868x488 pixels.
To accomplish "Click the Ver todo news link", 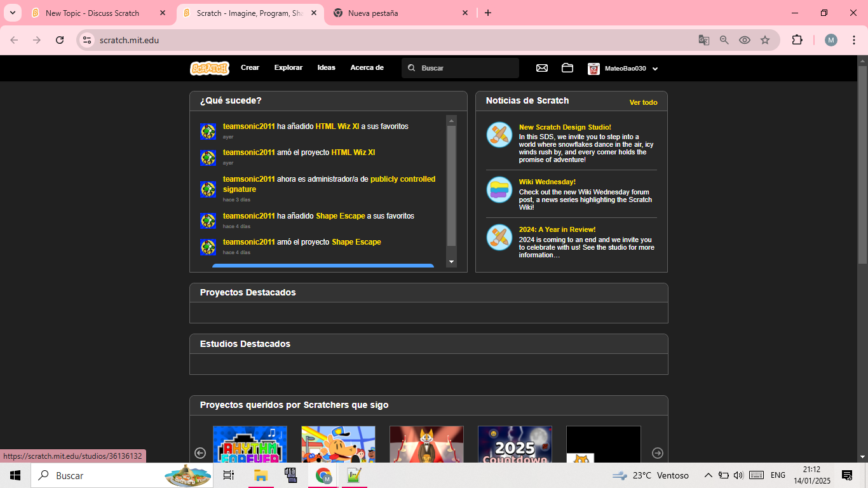I will (643, 102).
